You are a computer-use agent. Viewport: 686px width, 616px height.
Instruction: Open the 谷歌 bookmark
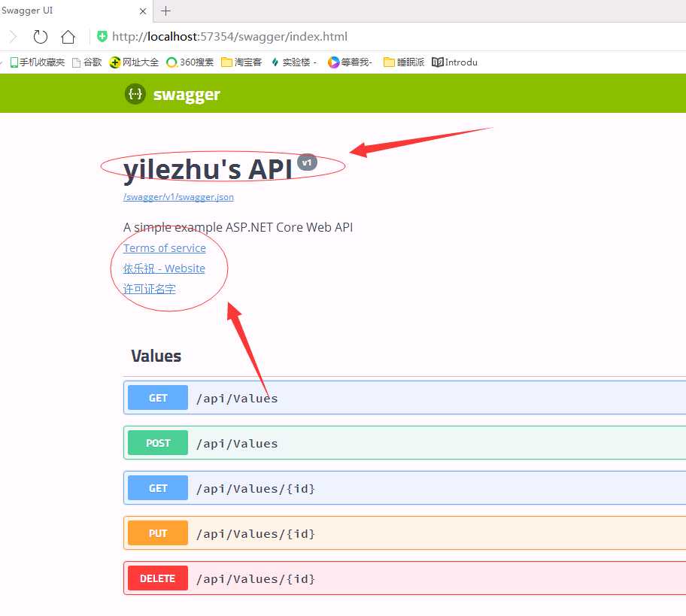pyautogui.click(x=87, y=62)
